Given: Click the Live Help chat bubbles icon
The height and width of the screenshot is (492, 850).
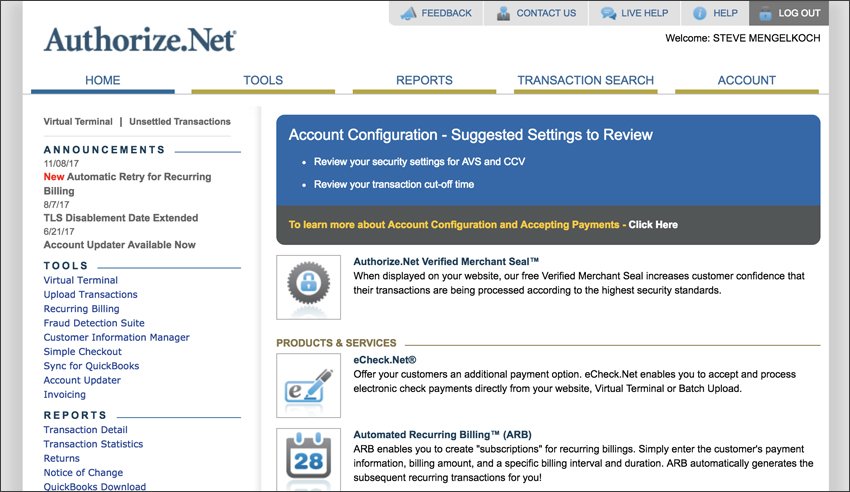Looking at the screenshot, I should click(608, 13).
